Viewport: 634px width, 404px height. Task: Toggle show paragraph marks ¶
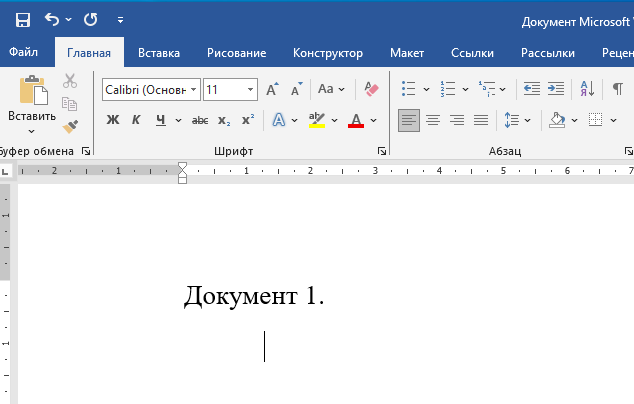pyautogui.click(x=617, y=89)
